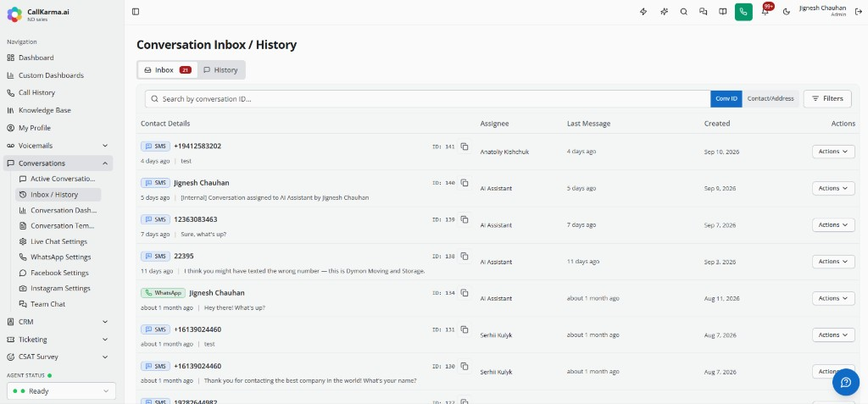Click the green phone dialer button
Screen dimensions: 868x404
point(743,12)
